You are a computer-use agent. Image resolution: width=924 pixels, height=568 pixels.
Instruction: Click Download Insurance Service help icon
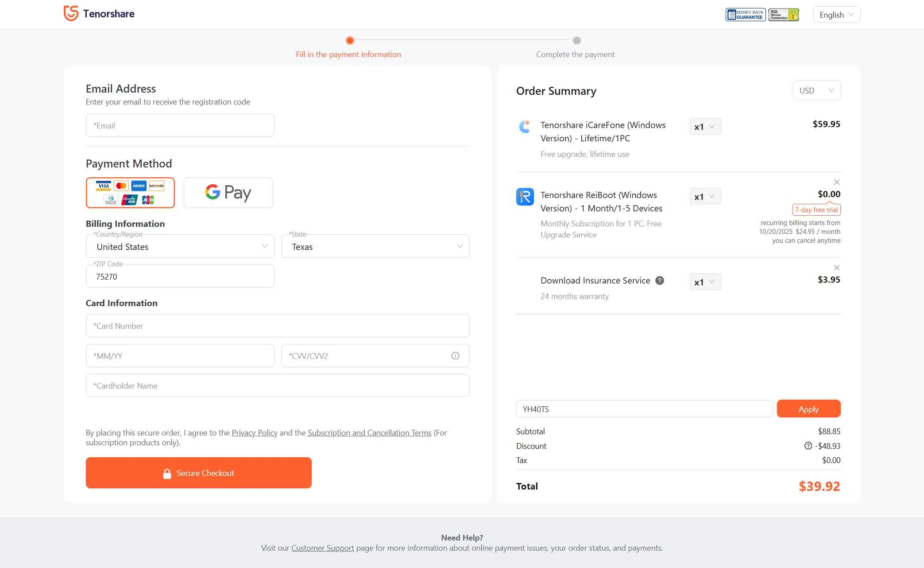[x=659, y=280]
